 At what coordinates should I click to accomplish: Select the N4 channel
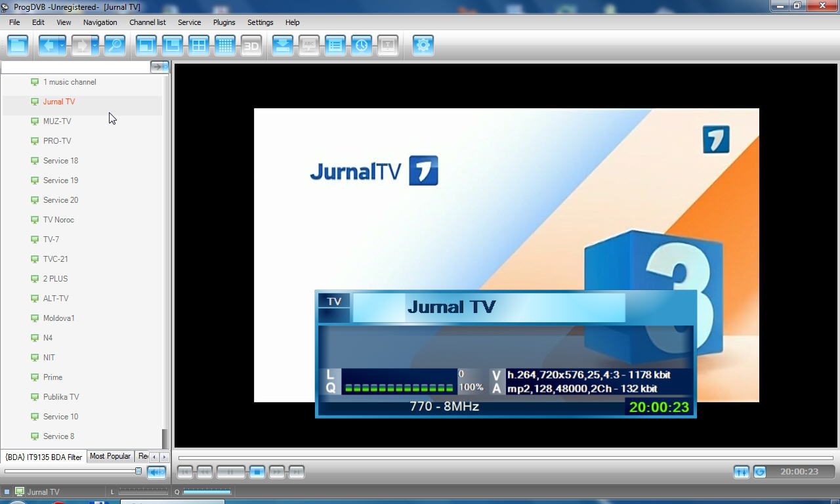coord(48,338)
